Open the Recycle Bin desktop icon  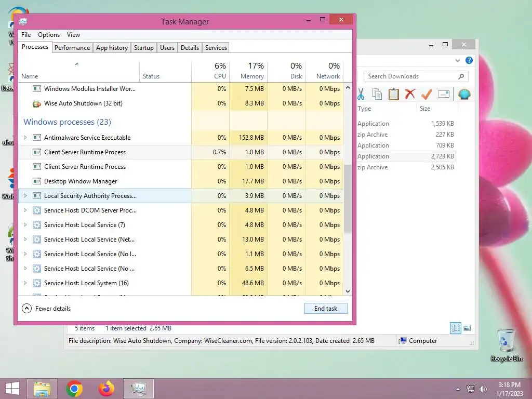click(506, 345)
